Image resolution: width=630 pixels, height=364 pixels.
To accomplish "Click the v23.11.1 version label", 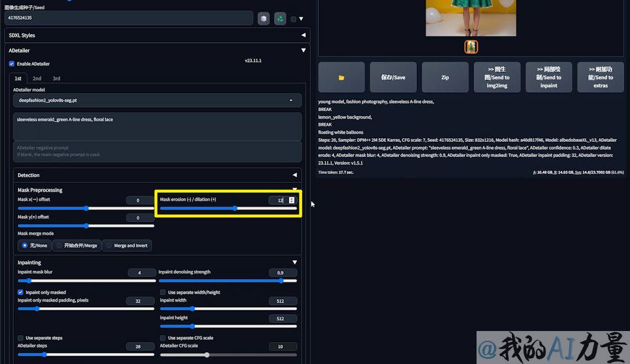I will click(x=253, y=61).
